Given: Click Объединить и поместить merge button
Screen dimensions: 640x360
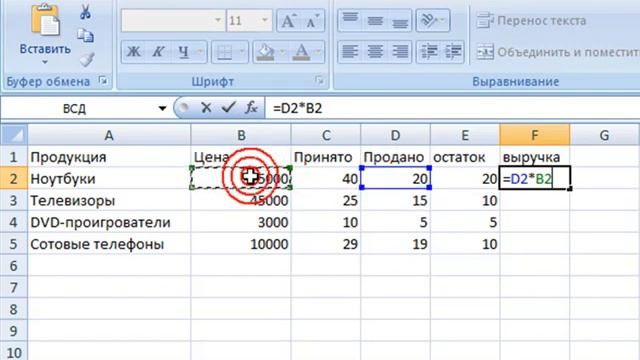Looking at the screenshot, I should point(558,52).
